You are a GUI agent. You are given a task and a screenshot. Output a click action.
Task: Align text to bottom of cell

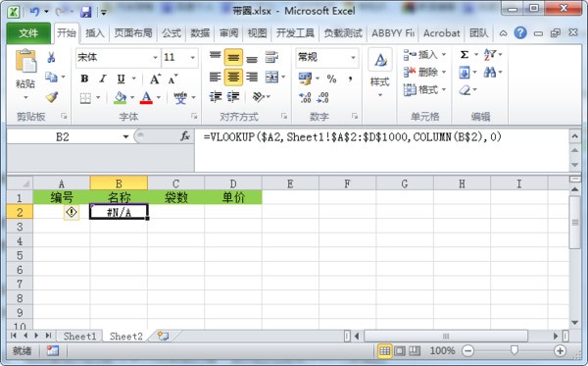tap(252, 58)
